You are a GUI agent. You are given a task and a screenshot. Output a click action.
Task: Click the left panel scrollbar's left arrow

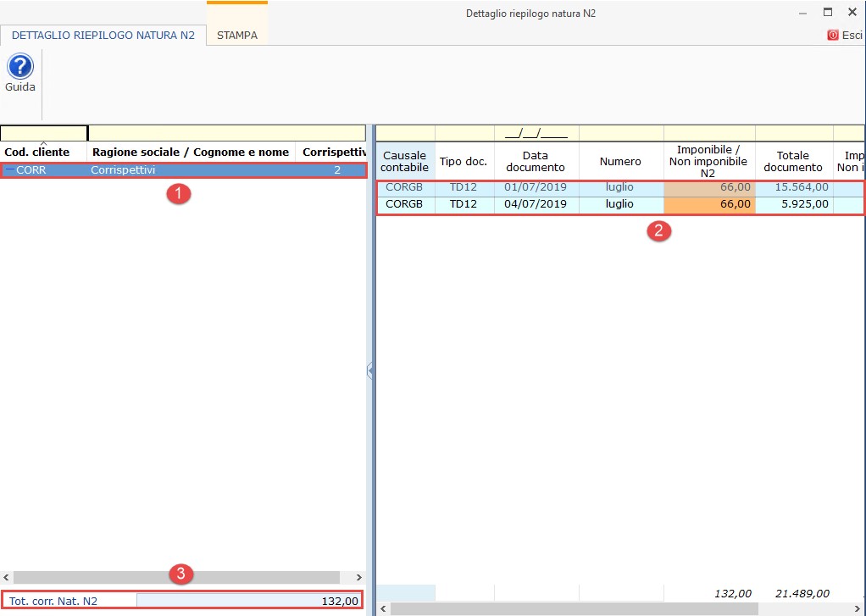tap(6, 577)
